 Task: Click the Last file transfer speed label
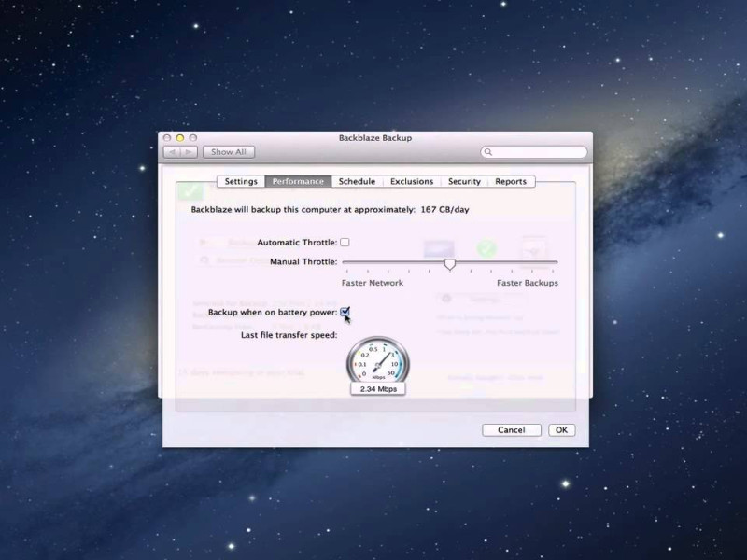pyautogui.click(x=289, y=335)
